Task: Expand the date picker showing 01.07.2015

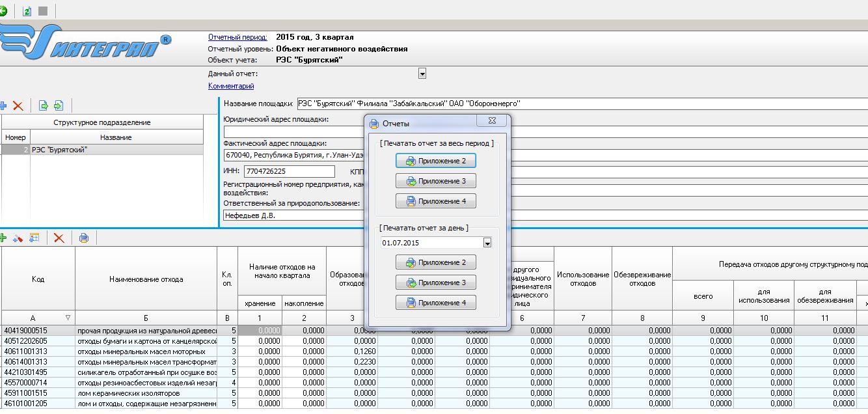Action: point(487,243)
